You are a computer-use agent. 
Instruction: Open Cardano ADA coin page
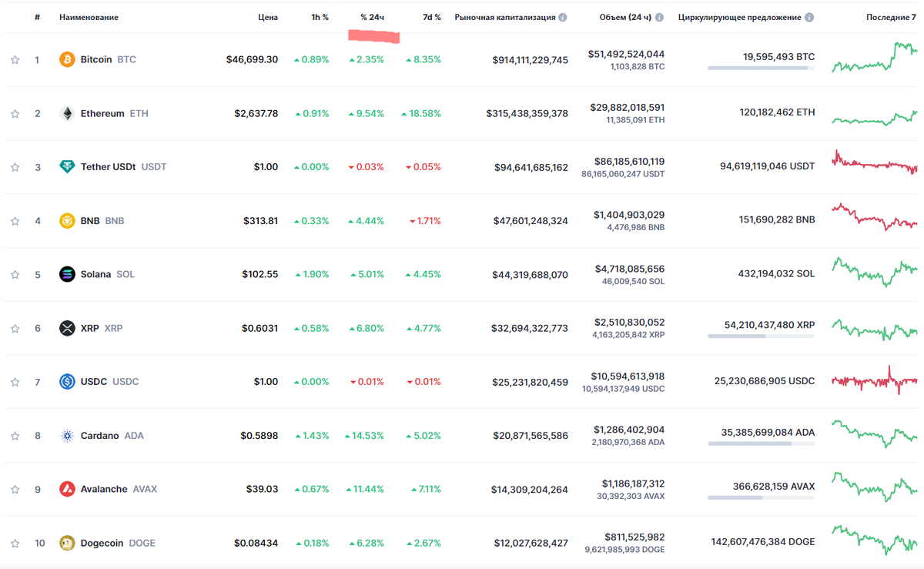click(x=112, y=436)
